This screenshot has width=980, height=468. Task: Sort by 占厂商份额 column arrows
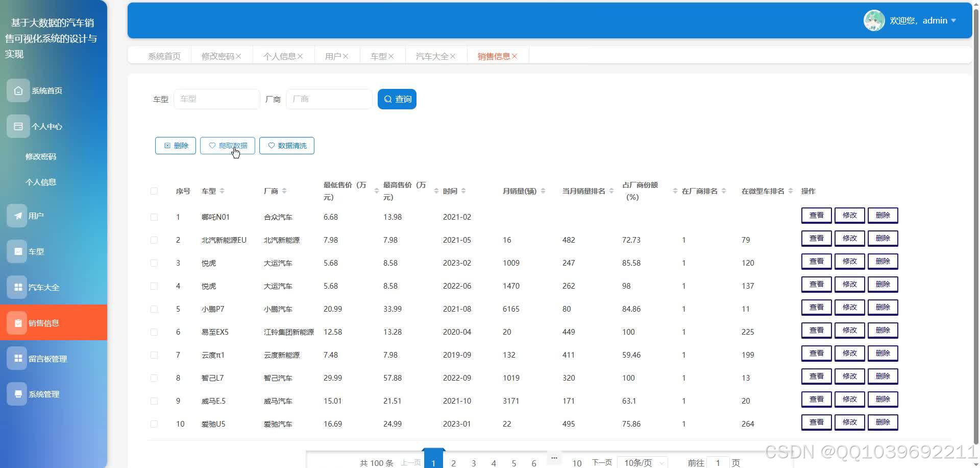pyautogui.click(x=675, y=191)
